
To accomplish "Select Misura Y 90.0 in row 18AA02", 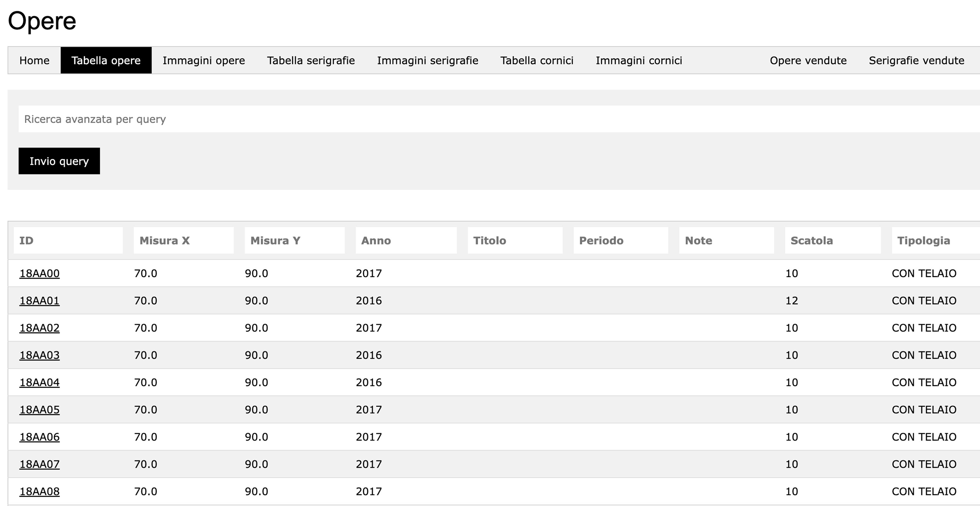I will coord(257,328).
